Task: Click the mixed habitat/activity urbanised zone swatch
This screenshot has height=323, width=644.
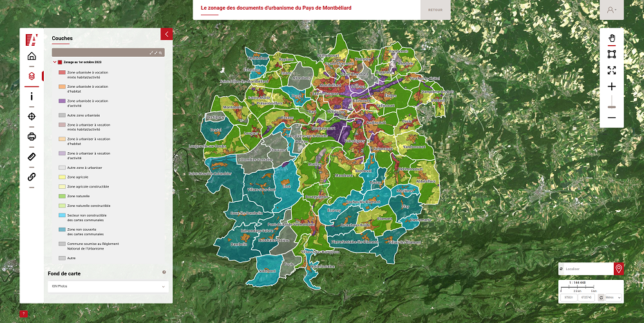Action: pos(62,72)
